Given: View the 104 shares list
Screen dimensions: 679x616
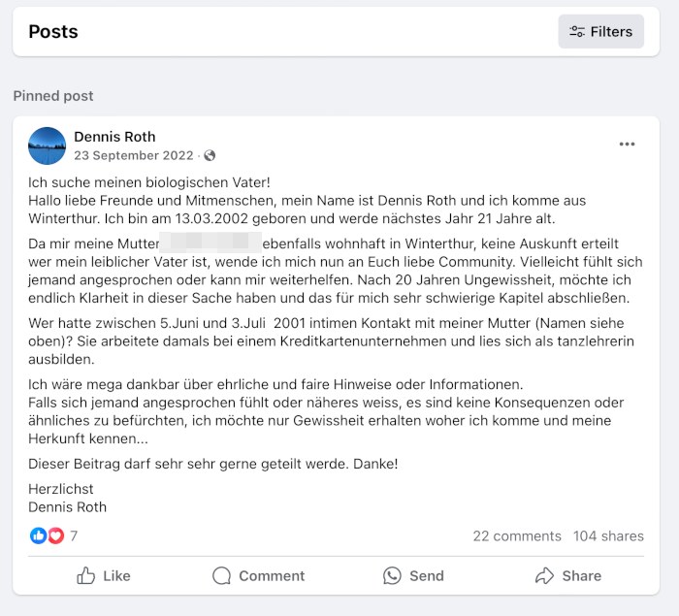Looking at the screenshot, I should (608, 536).
